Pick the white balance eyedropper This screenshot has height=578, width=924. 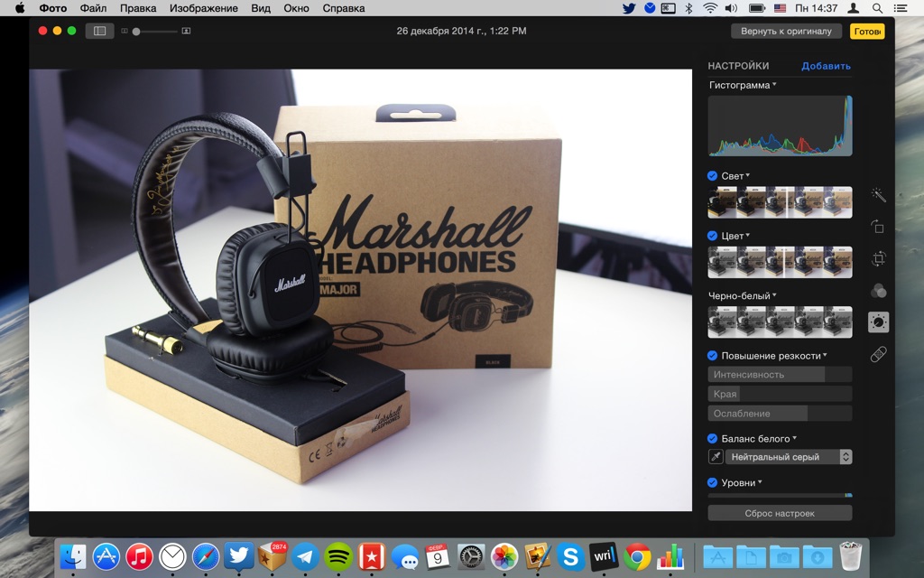click(716, 457)
